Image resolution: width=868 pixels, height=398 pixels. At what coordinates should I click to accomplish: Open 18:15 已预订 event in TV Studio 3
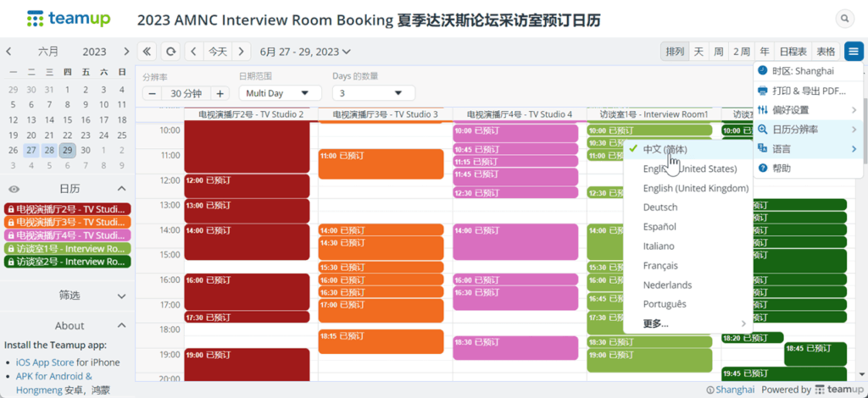pyautogui.click(x=381, y=341)
